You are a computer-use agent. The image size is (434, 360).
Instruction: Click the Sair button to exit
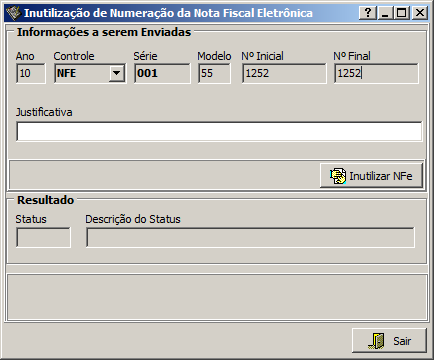389,341
